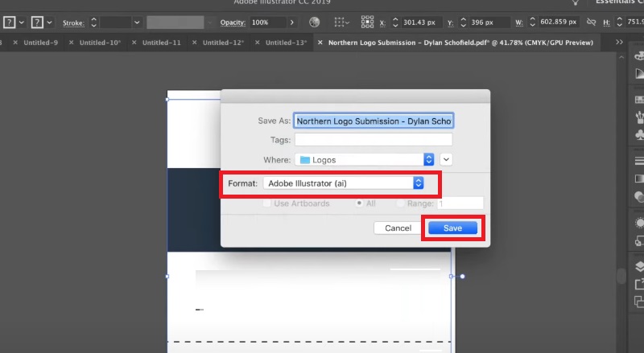The height and width of the screenshot is (353, 644).
Task: Open the Transparency panel icon
Action: pos(639,197)
